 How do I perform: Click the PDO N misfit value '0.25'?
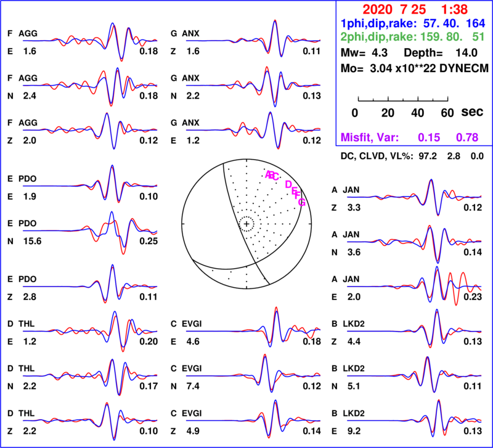point(149,241)
